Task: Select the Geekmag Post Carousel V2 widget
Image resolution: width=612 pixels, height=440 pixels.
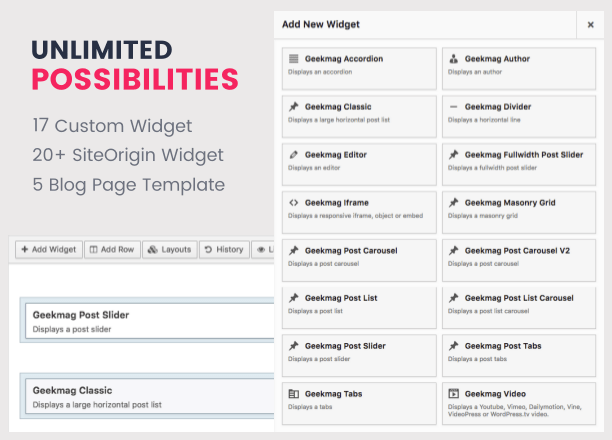Action: [x=519, y=260]
